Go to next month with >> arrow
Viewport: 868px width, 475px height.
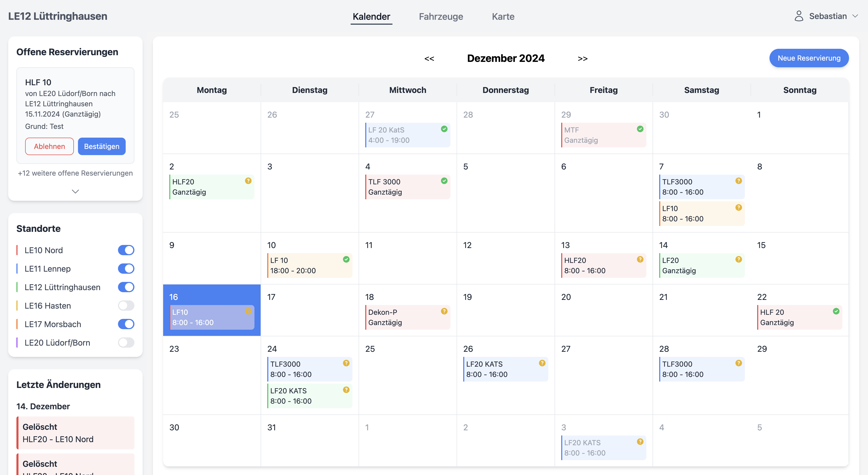click(x=583, y=59)
